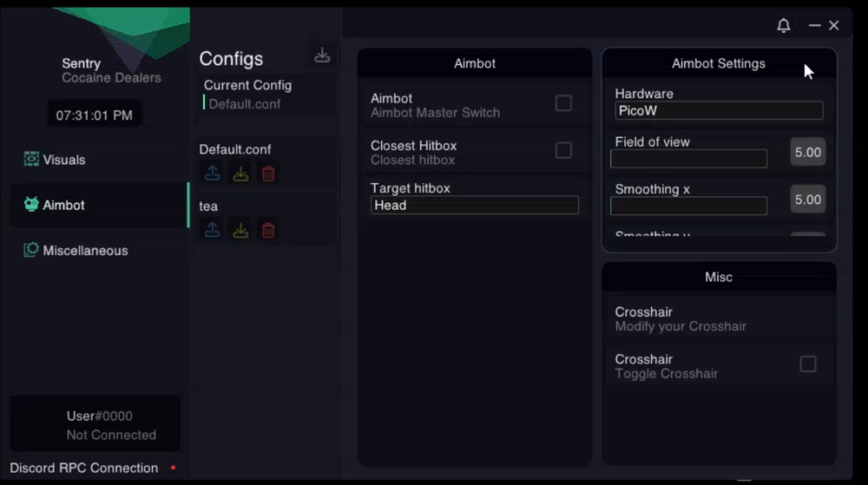Click the User#0000 Not Connected panel
Image resolution: width=868 pixels, height=485 pixels.
pyautogui.click(x=95, y=424)
